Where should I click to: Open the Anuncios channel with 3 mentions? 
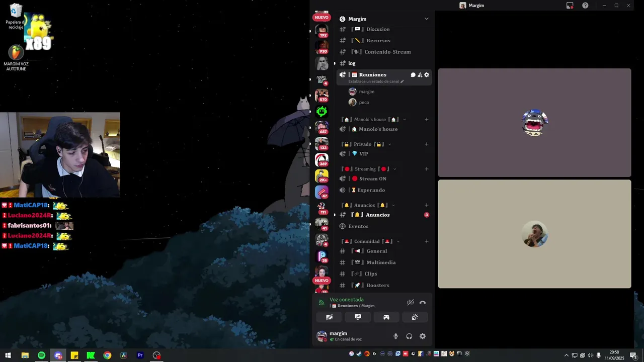(384, 215)
